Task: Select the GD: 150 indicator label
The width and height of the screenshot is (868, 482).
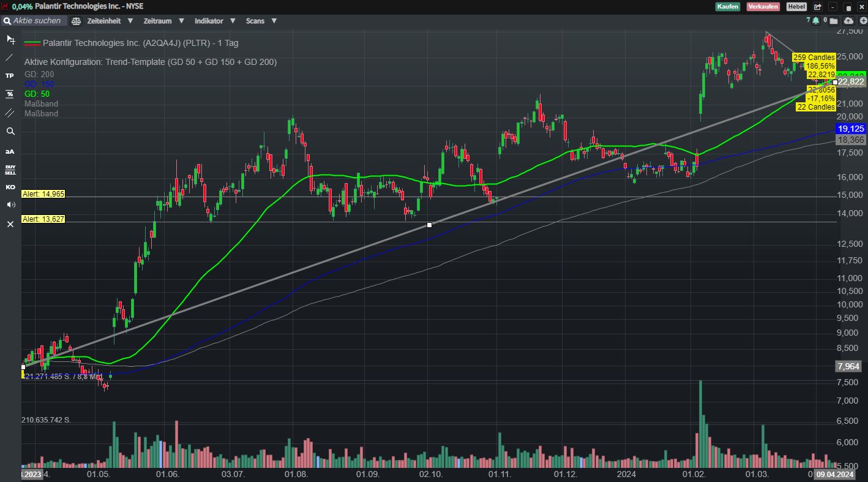Action: point(39,84)
